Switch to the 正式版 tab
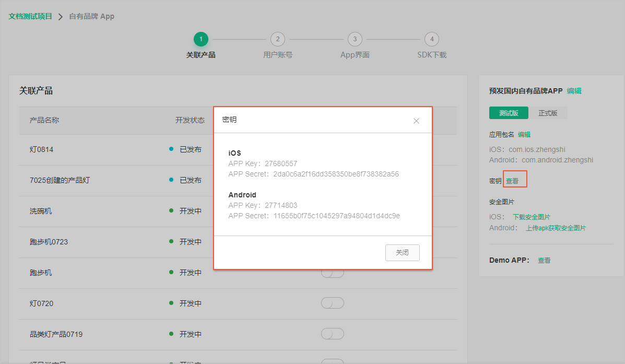The image size is (625, 364). tap(548, 113)
